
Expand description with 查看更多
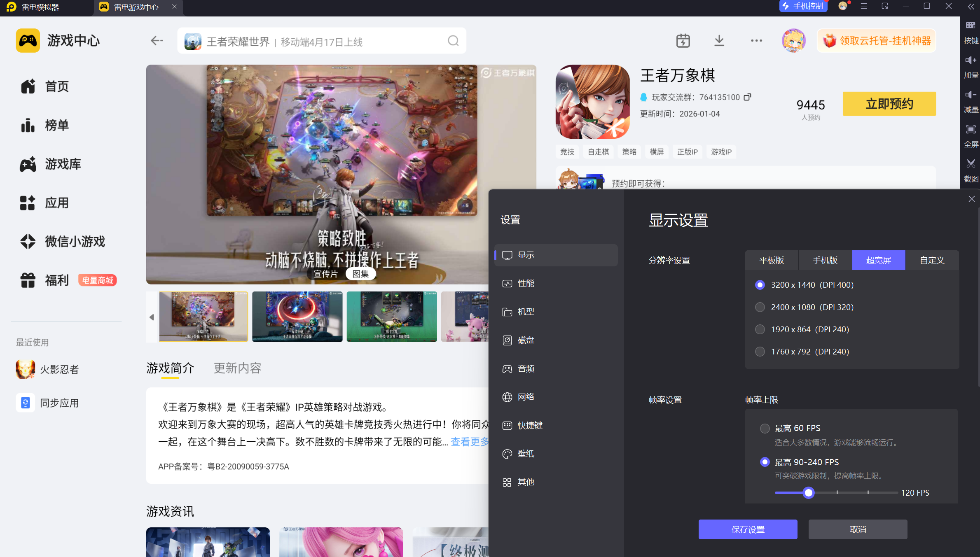point(470,442)
